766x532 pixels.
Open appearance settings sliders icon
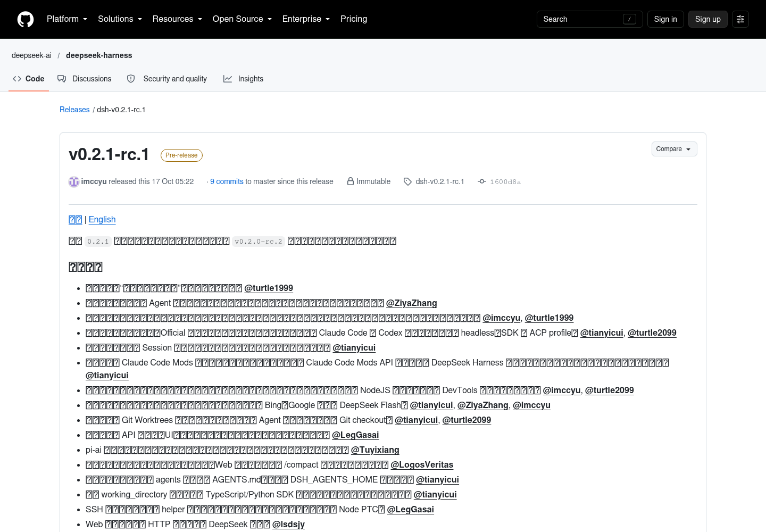coord(740,19)
